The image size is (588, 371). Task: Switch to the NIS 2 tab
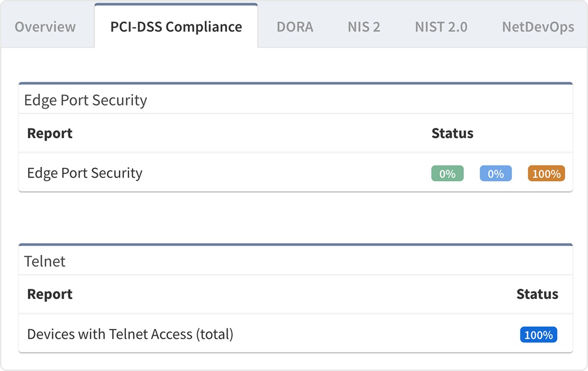coord(364,27)
